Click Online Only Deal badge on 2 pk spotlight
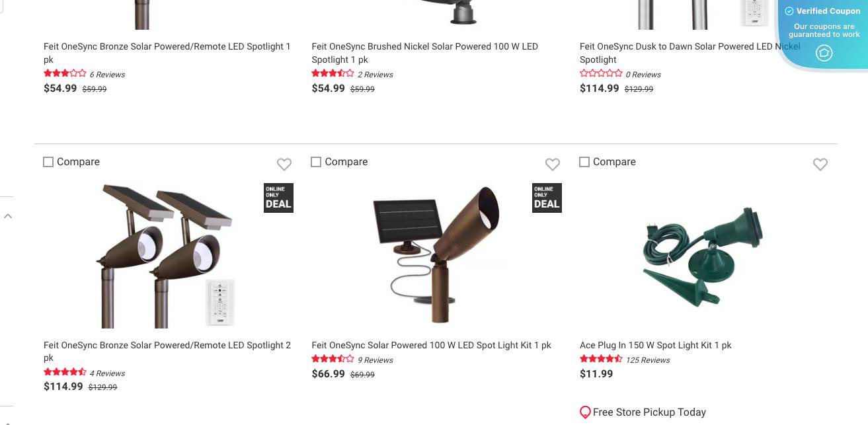868x425 pixels. (278, 198)
